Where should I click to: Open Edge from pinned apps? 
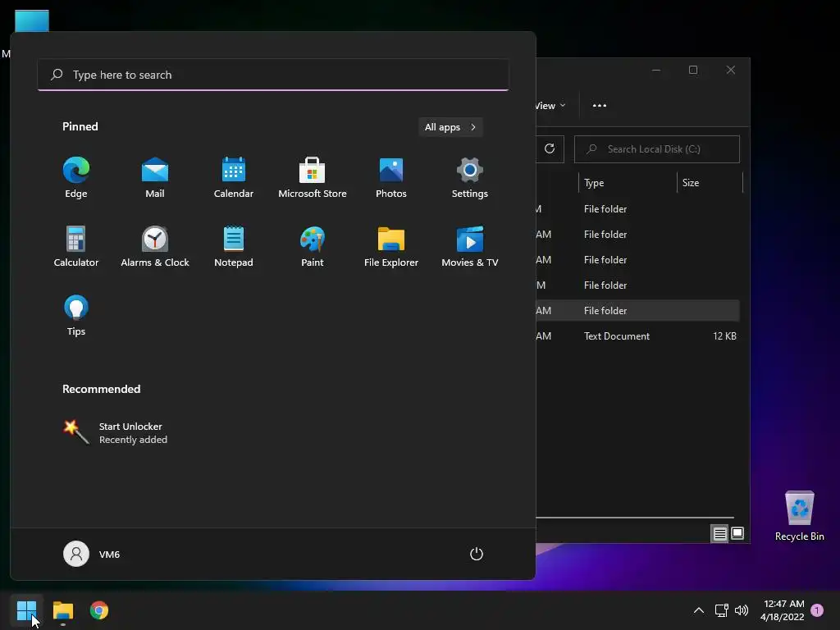(76, 178)
